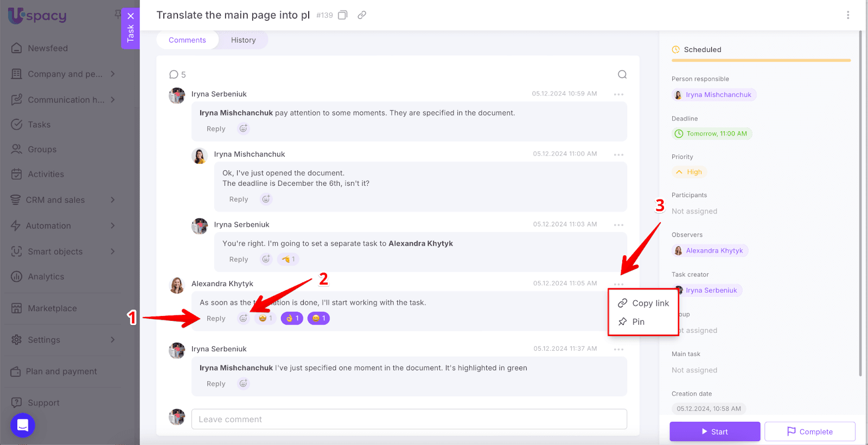Search comments with the magnifier icon
Screen dimensions: 868x445
(x=622, y=74)
